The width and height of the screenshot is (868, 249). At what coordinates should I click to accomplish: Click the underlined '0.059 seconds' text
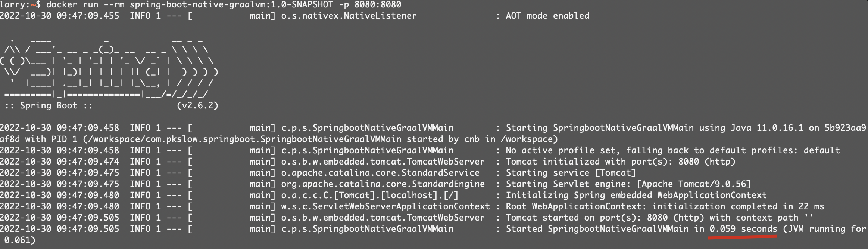(743, 229)
